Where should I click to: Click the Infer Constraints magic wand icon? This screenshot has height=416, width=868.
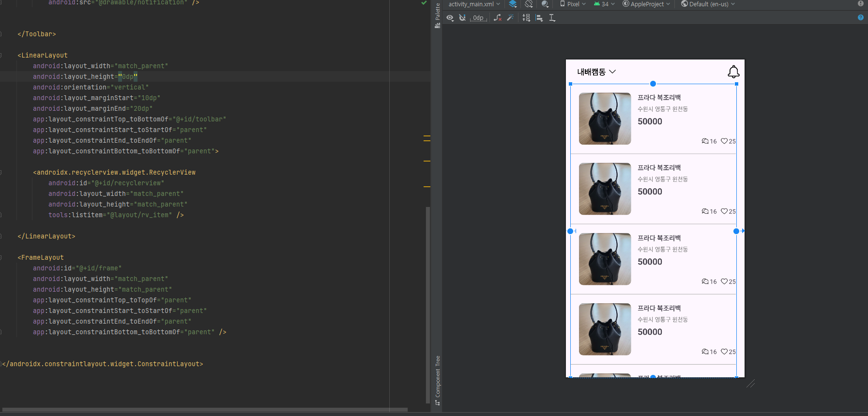(510, 18)
